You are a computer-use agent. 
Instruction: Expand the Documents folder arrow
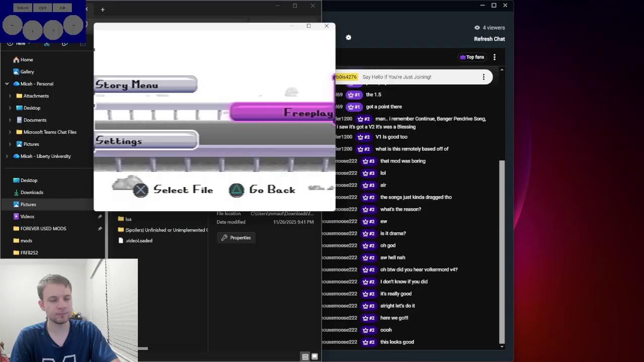click(x=10, y=120)
